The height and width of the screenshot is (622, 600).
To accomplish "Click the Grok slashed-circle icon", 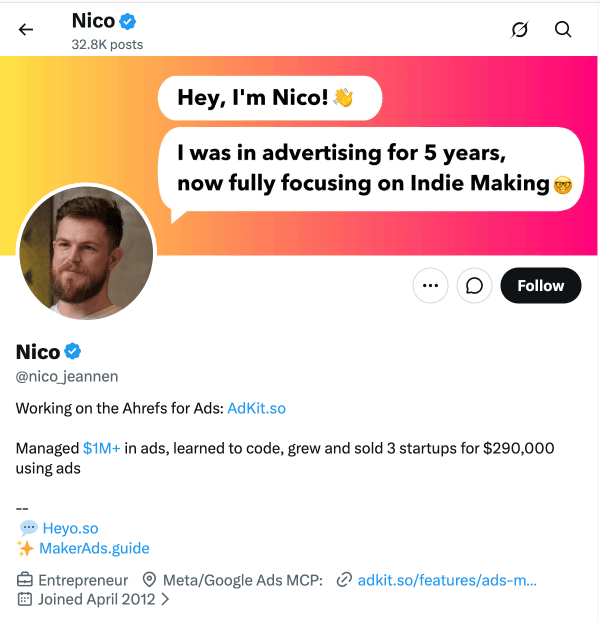I will 519,29.
